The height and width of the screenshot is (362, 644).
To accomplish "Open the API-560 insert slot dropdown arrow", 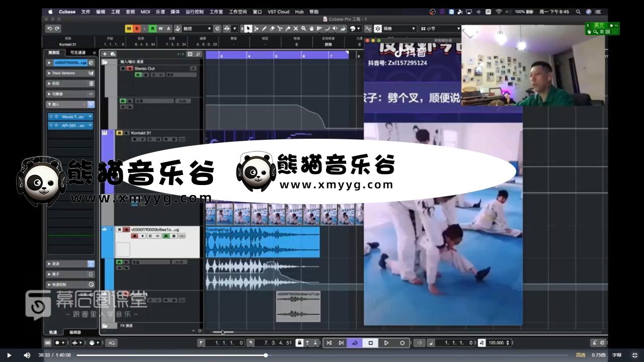I will tap(90, 126).
